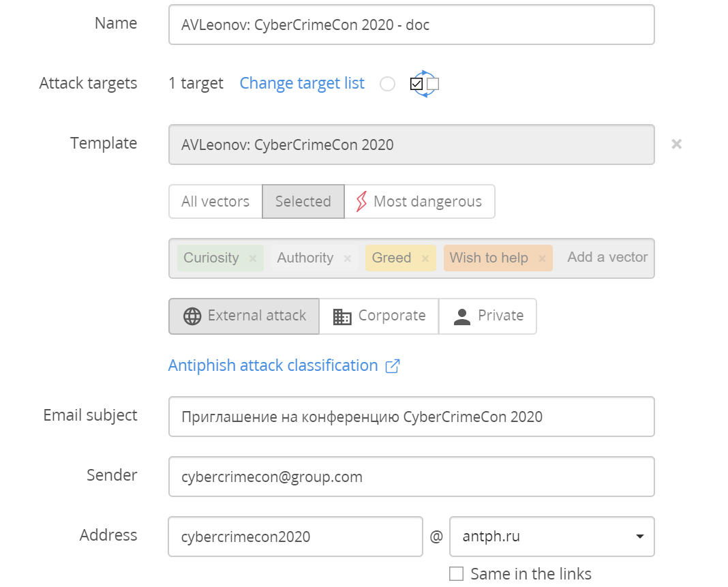Click the Curiosity tag label
Screen dimensions: 728x587
pyautogui.click(x=211, y=258)
